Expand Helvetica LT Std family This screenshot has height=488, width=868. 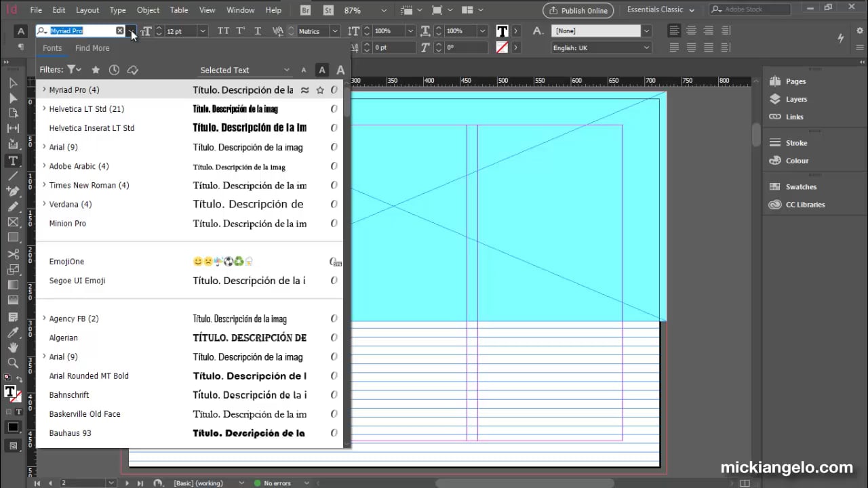44,108
